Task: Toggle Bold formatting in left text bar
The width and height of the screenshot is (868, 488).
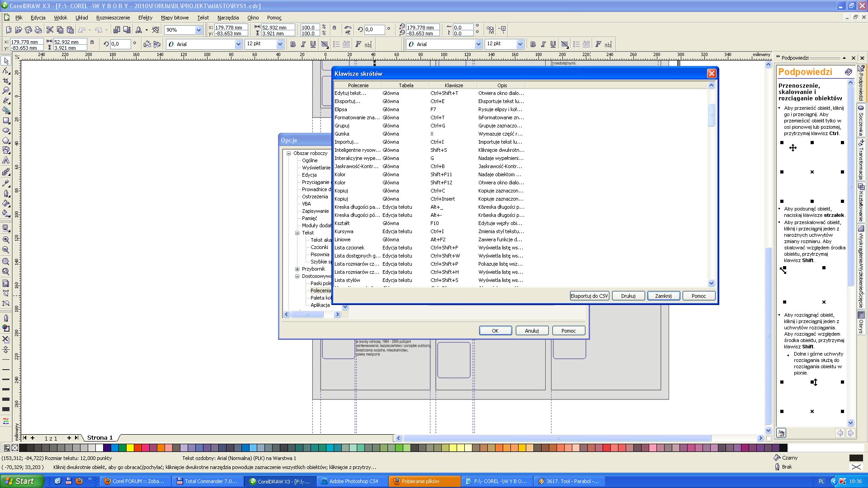Action: click(293, 44)
